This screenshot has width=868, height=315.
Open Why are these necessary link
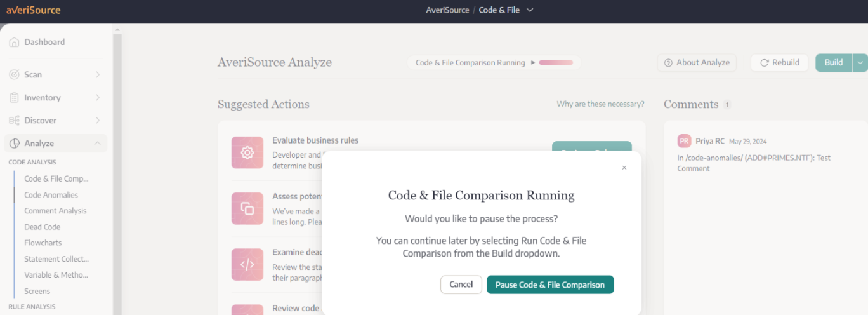tap(600, 104)
